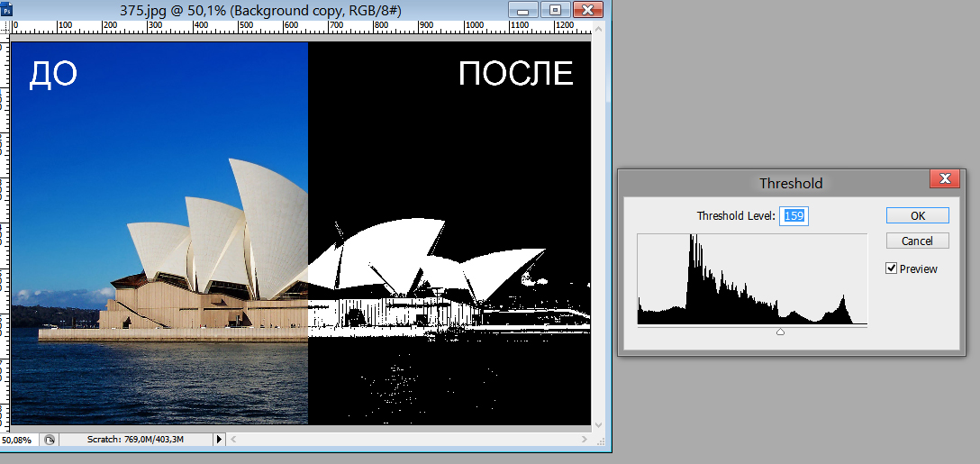Click the Threshold dialog title bar text
This screenshot has width=980, height=464.
click(791, 183)
